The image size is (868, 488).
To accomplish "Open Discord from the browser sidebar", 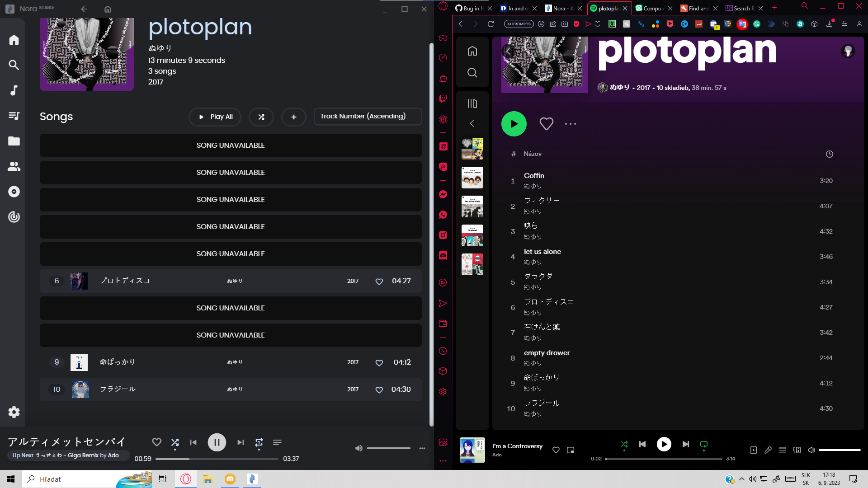I will (x=443, y=255).
